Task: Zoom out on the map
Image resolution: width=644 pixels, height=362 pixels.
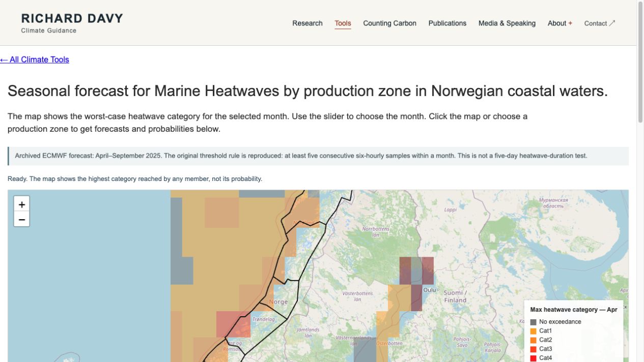Action: coord(21,219)
